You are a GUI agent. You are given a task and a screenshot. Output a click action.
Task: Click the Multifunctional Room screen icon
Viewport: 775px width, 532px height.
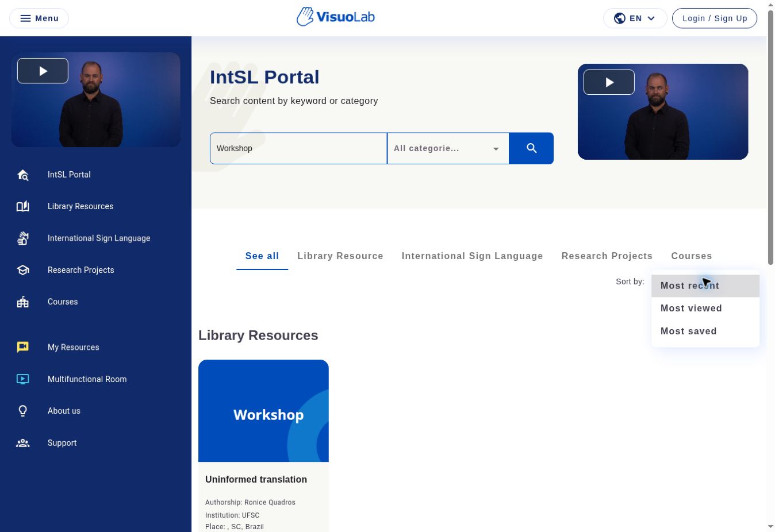point(23,379)
